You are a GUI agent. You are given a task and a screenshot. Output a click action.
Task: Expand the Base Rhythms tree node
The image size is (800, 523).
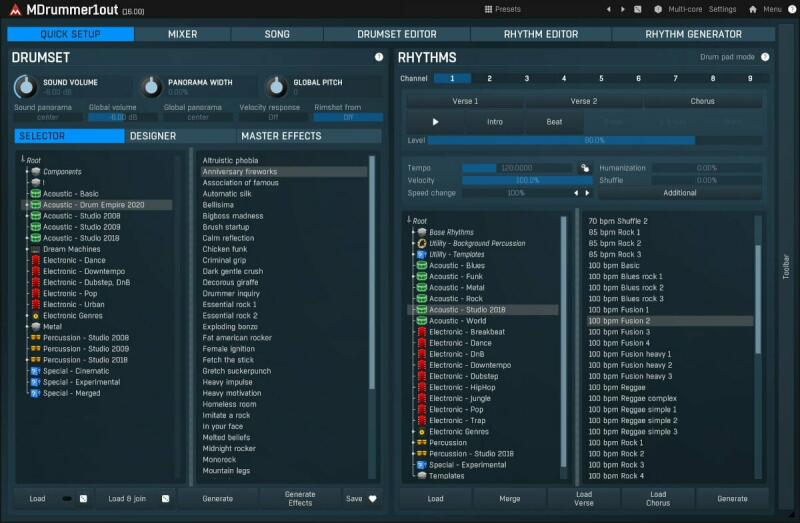click(x=413, y=233)
